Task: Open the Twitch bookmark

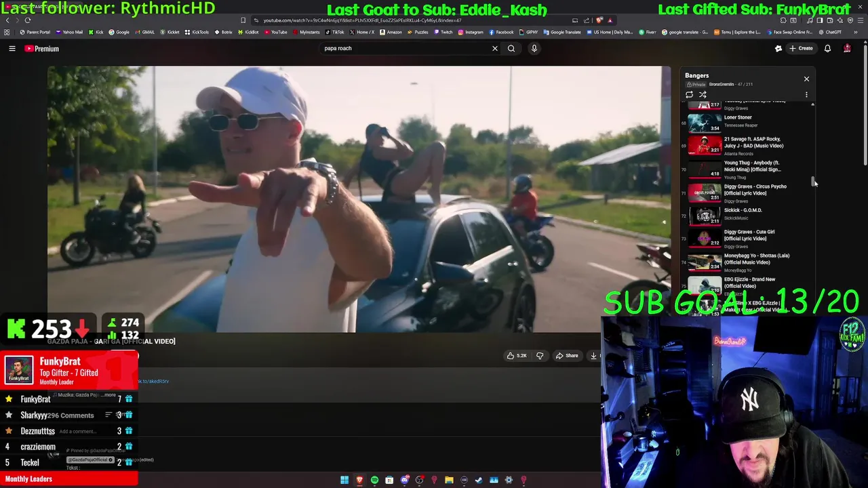Action: 443,32
